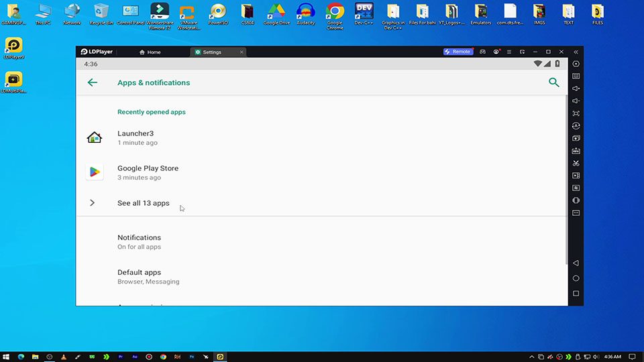Open VLC from the taskbar
The image size is (644, 362).
point(64,357)
